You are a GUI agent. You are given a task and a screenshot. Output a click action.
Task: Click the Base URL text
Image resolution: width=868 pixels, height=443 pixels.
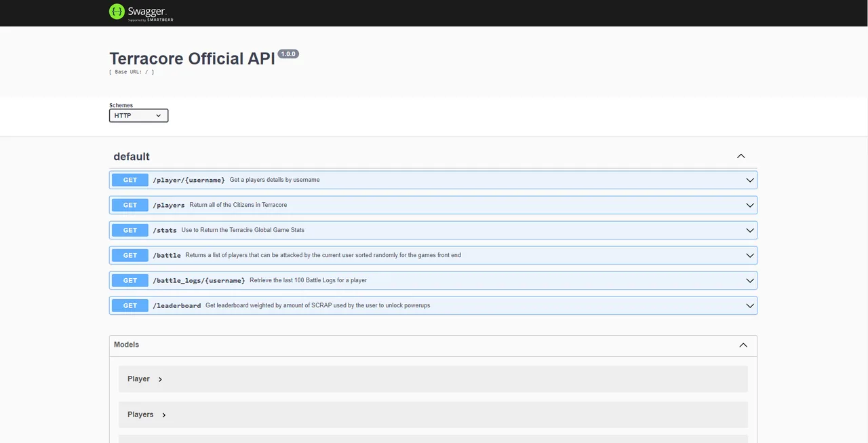pyautogui.click(x=132, y=72)
